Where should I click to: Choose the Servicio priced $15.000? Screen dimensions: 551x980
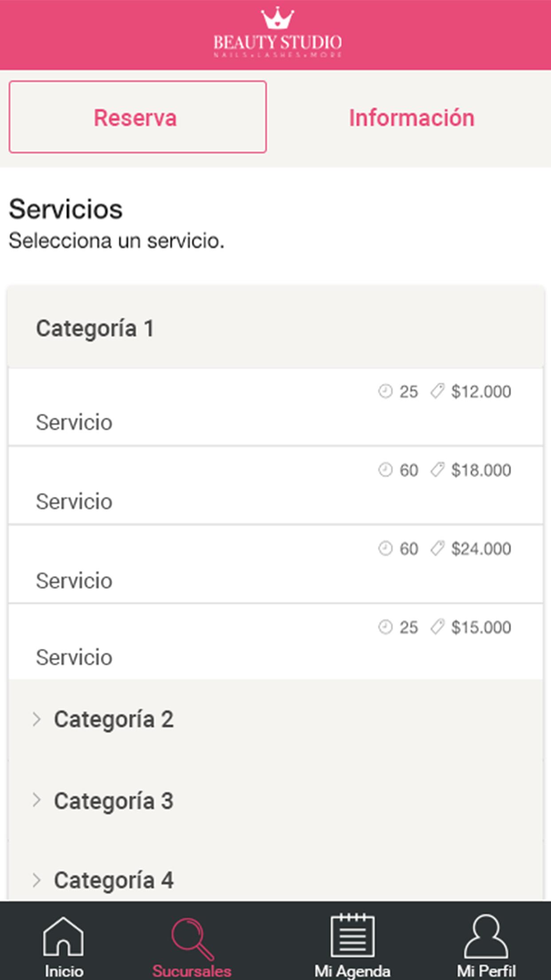point(74,657)
